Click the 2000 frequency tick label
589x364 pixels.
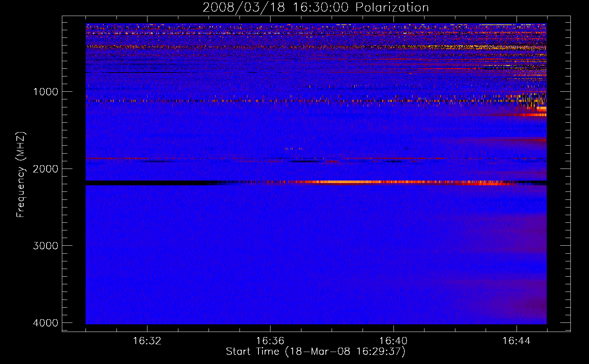pyautogui.click(x=46, y=169)
